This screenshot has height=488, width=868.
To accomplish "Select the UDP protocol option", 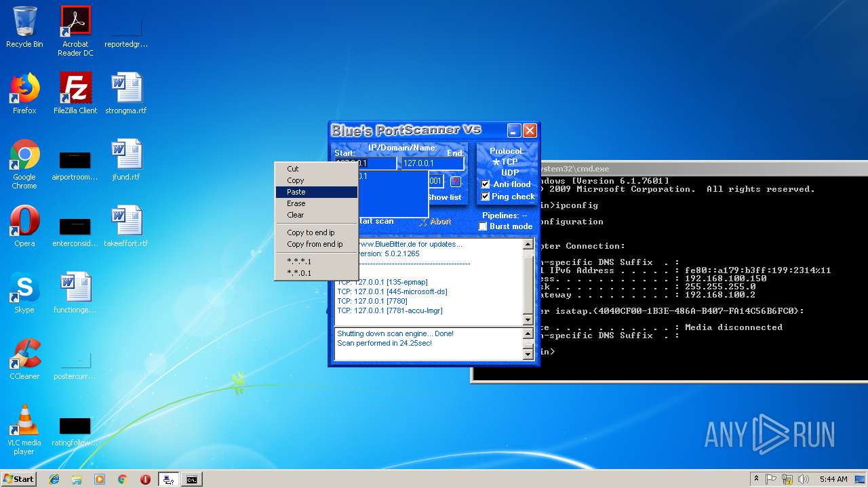I will click(x=510, y=172).
